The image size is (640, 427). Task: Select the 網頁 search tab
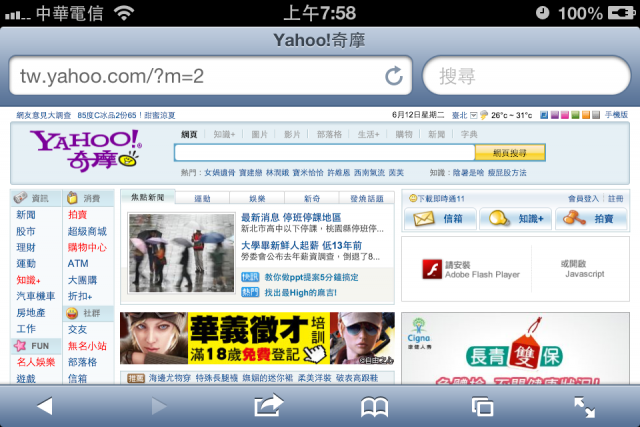click(x=189, y=134)
